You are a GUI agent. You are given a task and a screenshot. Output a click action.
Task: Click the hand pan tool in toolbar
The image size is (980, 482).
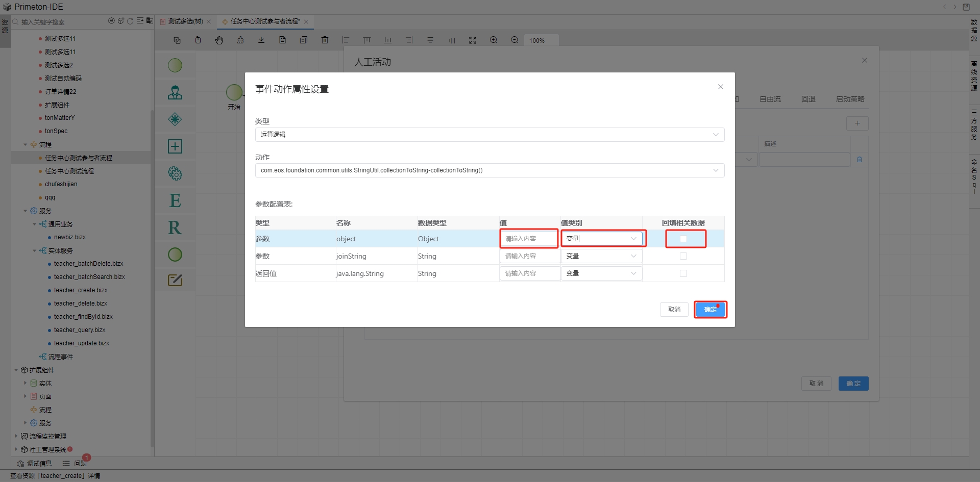click(x=219, y=40)
